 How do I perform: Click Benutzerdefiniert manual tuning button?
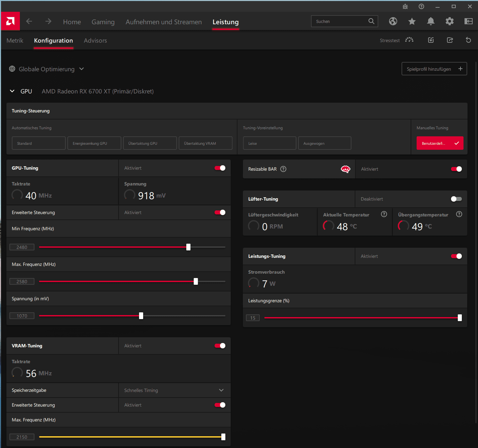[x=440, y=143]
